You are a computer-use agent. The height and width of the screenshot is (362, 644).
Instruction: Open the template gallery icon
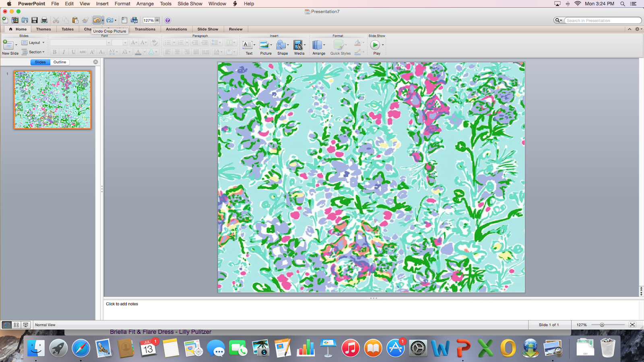pyautogui.click(x=15, y=20)
